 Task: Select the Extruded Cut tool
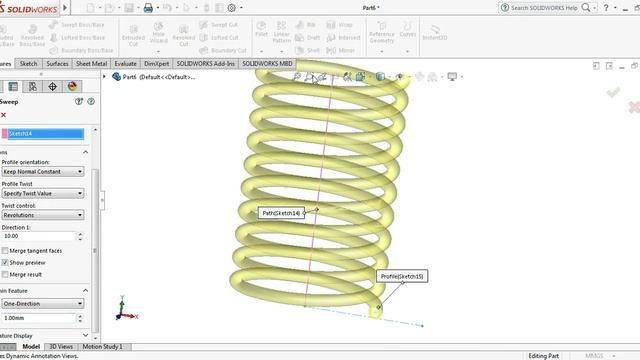133,35
